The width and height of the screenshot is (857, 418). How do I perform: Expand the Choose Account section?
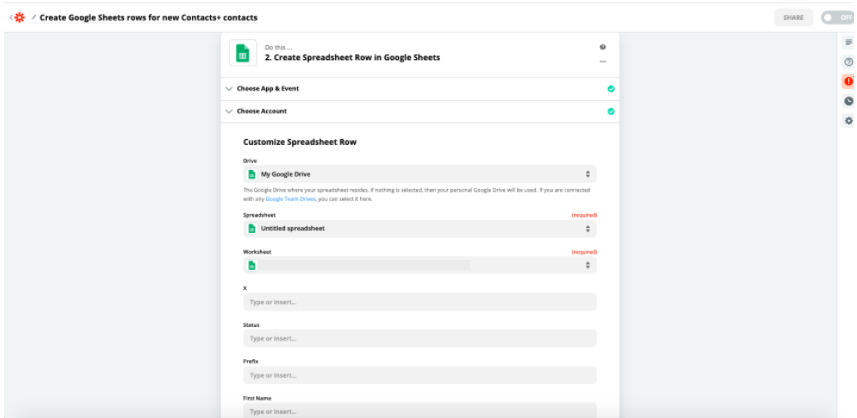420,111
